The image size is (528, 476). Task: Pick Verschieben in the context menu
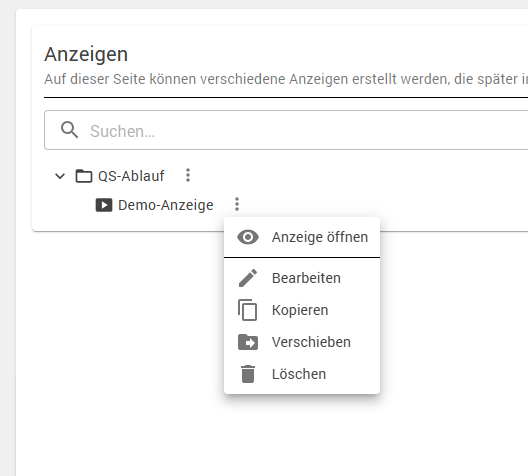pos(302,342)
